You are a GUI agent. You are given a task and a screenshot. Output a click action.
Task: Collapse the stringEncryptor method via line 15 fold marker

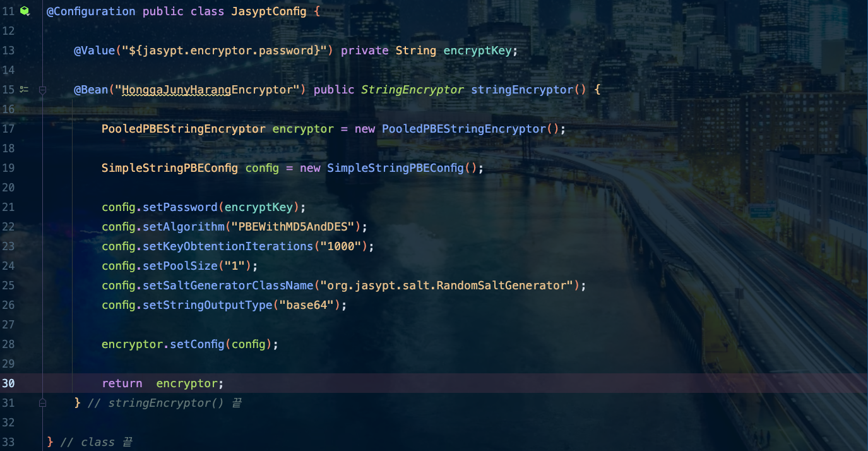pyautogui.click(x=42, y=90)
